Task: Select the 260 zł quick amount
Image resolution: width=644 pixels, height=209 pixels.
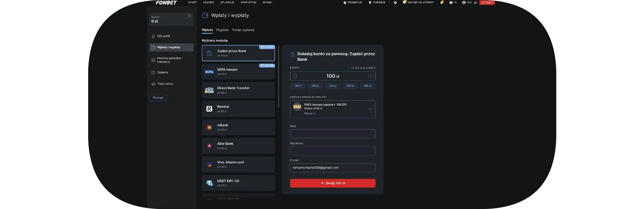Action: click(315, 86)
